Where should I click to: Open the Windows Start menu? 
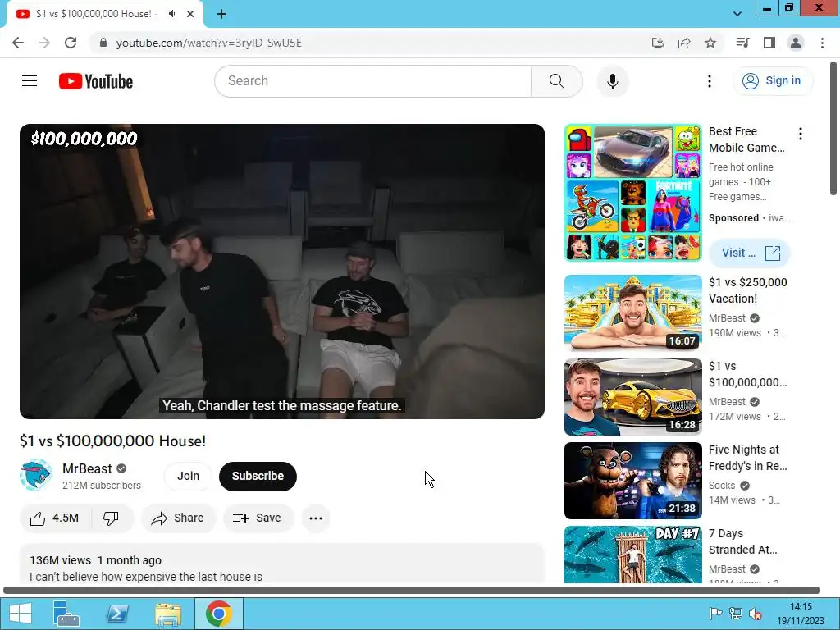tap(21, 613)
